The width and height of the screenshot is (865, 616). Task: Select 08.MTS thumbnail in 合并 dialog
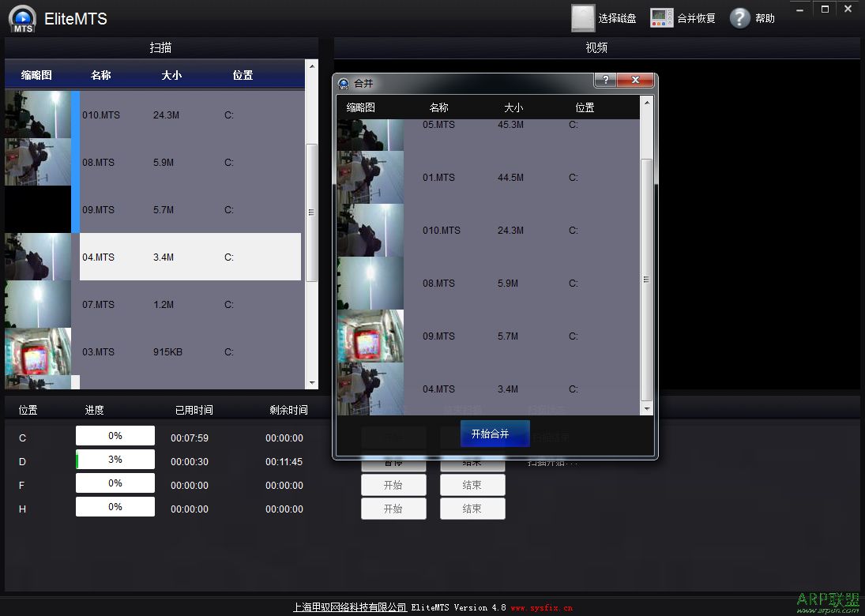pyautogui.click(x=370, y=284)
